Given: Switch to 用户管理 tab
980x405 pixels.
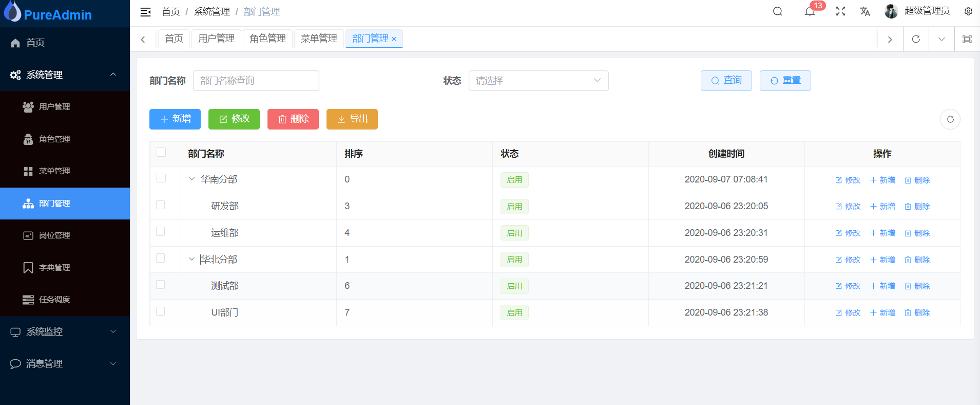Looking at the screenshot, I should [x=216, y=39].
